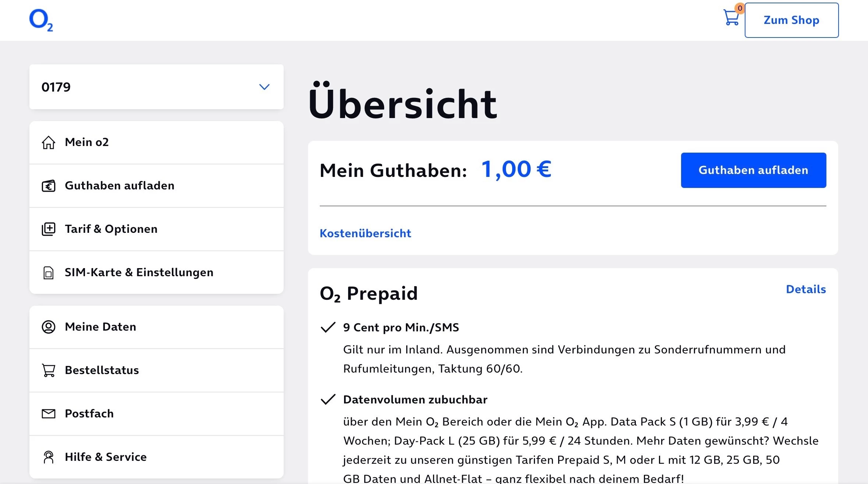
Task: Open the shopping cart icon
Action: point(731,17)
